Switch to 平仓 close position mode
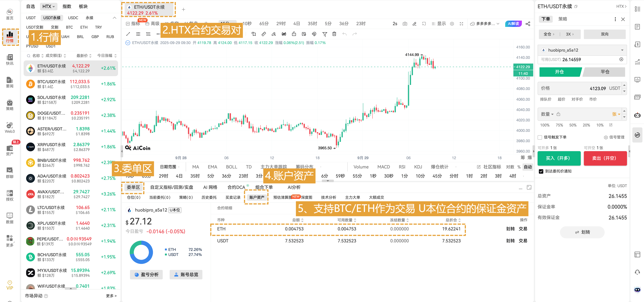Image resolution: width=644 pixels, height=302 pixels. pos(604,72)
